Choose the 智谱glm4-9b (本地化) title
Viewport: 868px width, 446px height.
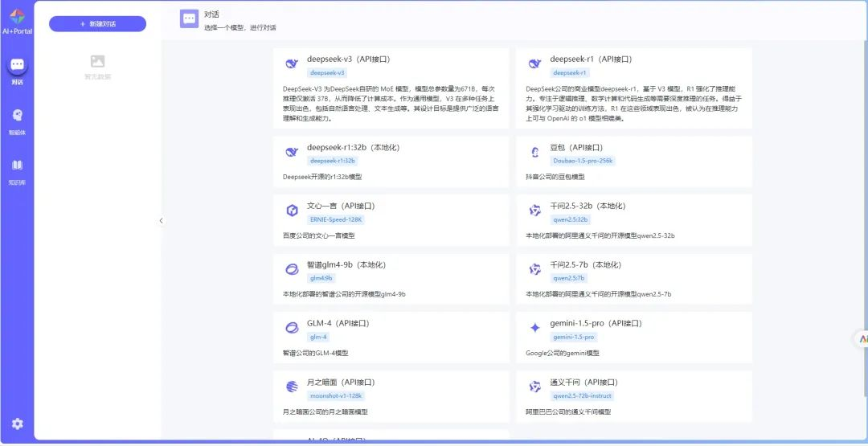[x=346, y=264]
